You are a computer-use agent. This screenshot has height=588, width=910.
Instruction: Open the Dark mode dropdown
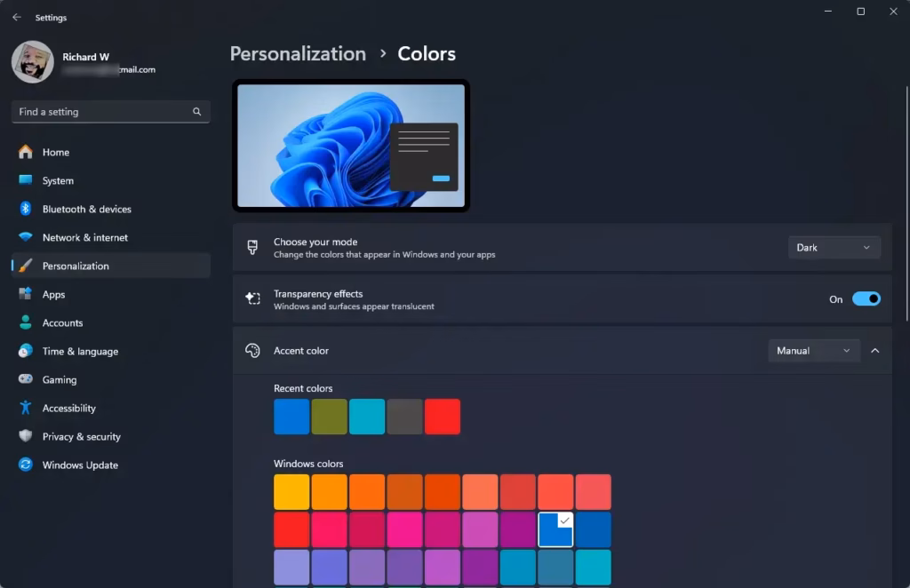[x=834, y=248]
